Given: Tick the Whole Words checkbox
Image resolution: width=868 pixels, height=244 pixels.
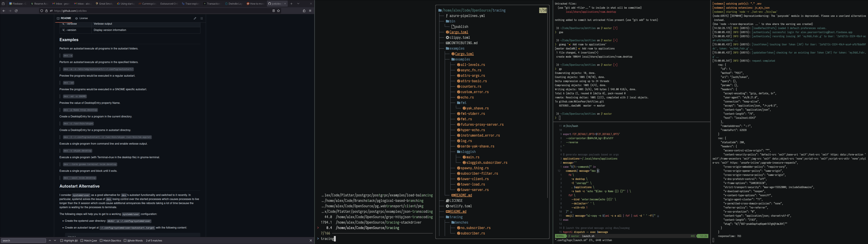Looking at the screenshot, I should point(125,241).
